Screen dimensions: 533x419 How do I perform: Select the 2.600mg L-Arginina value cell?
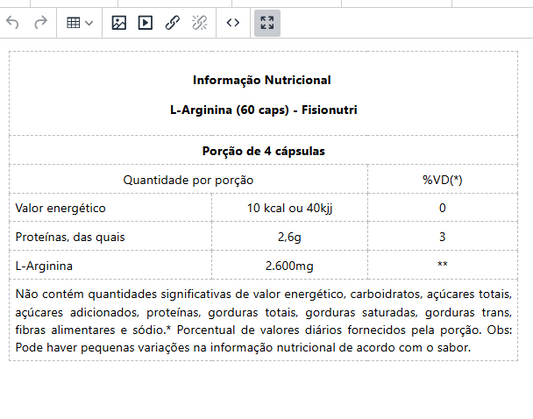289,265
